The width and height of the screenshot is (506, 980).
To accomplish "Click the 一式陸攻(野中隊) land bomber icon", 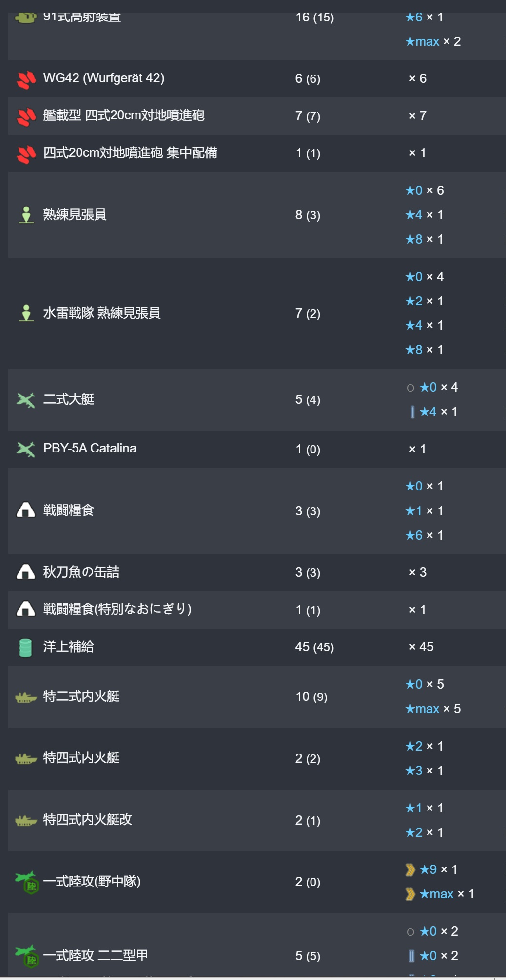I will click(26, 882).
